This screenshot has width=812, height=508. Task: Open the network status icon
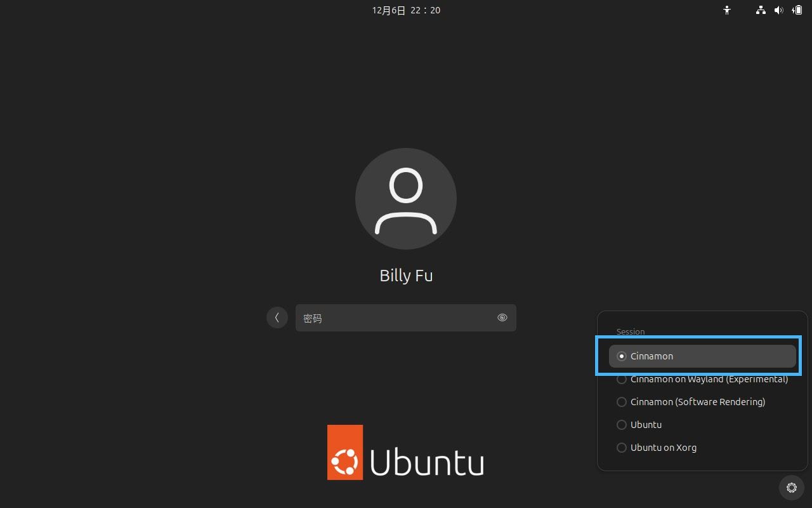(x=760, y=10)
